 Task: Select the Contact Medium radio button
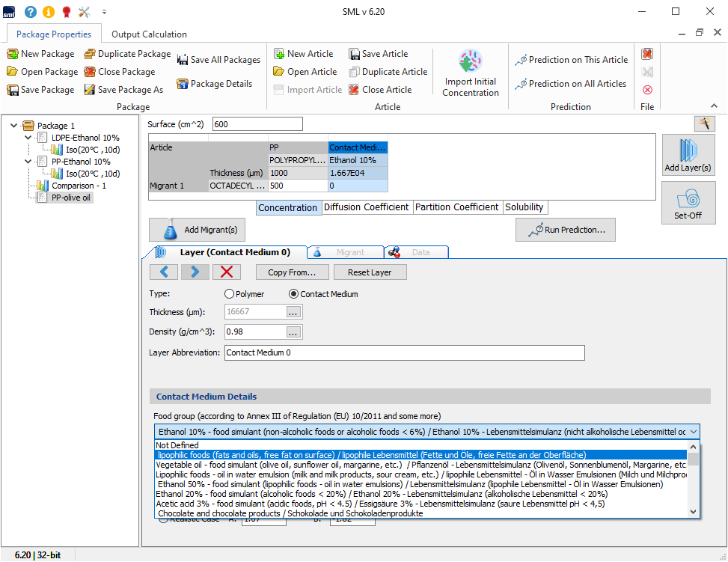294,294
